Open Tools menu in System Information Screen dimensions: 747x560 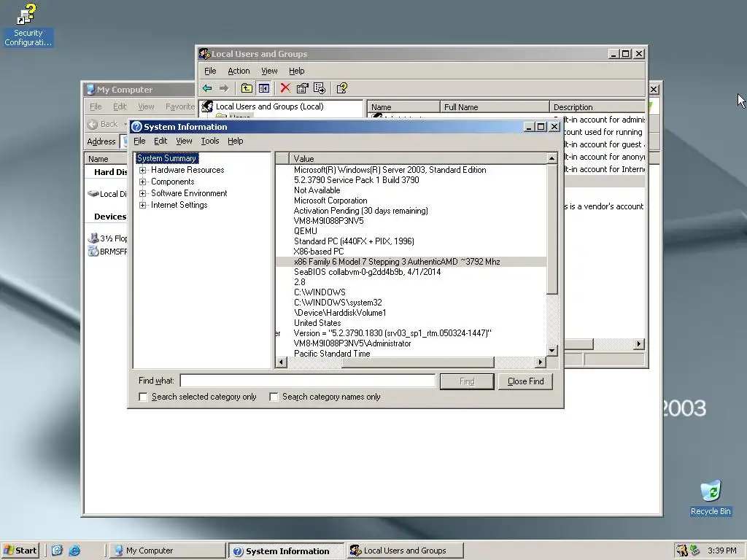pos(209,141)
